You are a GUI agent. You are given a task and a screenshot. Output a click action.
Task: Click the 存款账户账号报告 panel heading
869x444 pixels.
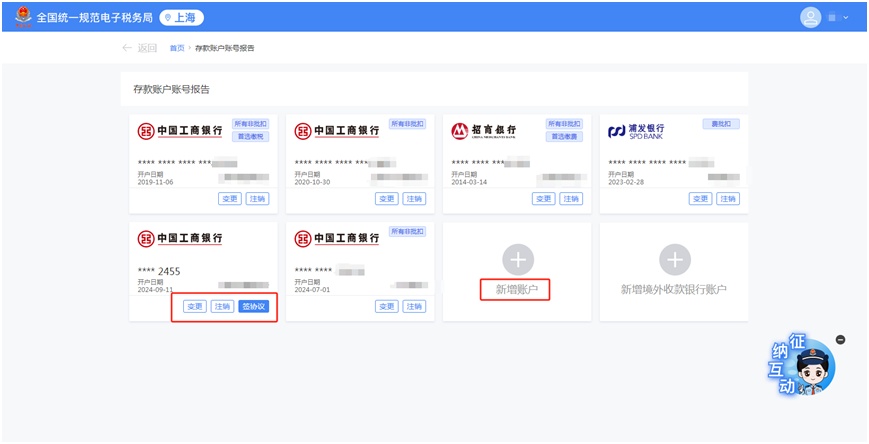tap(171, 89)
